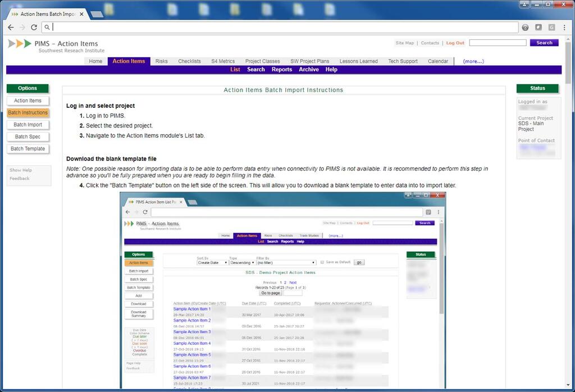Switch to the Risks module tab
The width and height of the screenshot is (575, 392).
coord(161,61)
